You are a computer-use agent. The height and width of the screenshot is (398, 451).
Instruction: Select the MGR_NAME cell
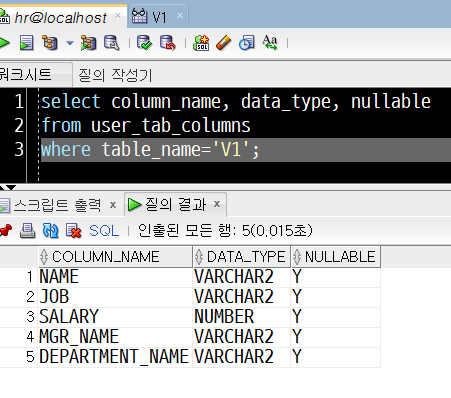(115, 337)
